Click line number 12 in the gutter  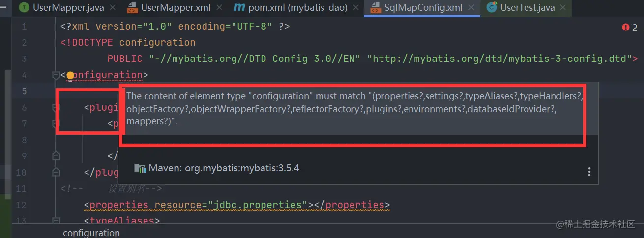[x=21, y=205]
